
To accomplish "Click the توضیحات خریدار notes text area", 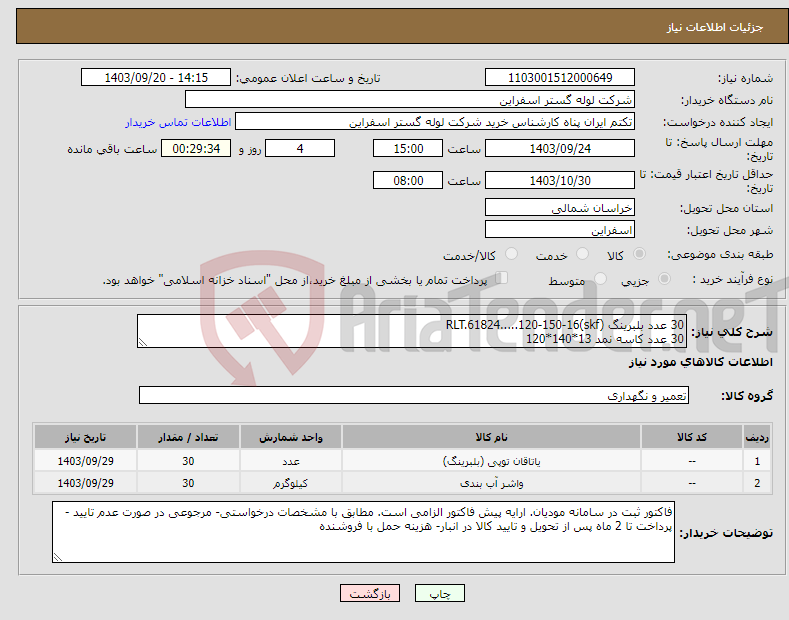I will pos(363,532).
